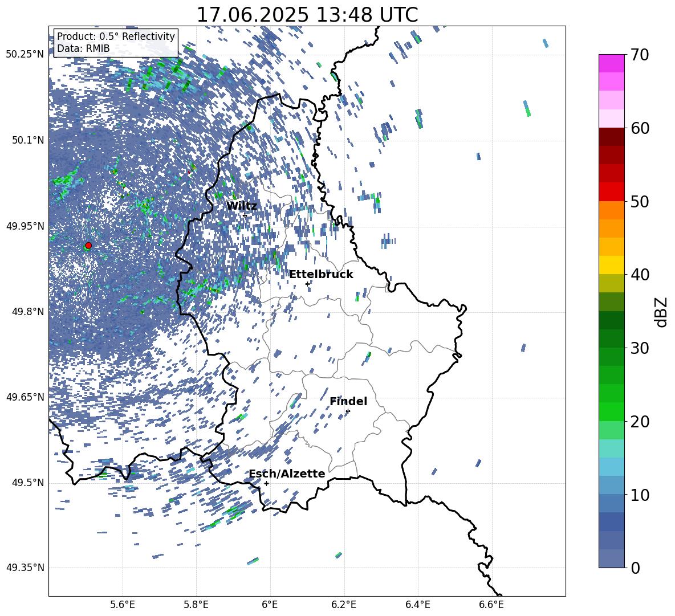The height and width of the screenshot is (616, 675).
Task: Click the 6.2°E longitude label
Action: coord(344,605)
